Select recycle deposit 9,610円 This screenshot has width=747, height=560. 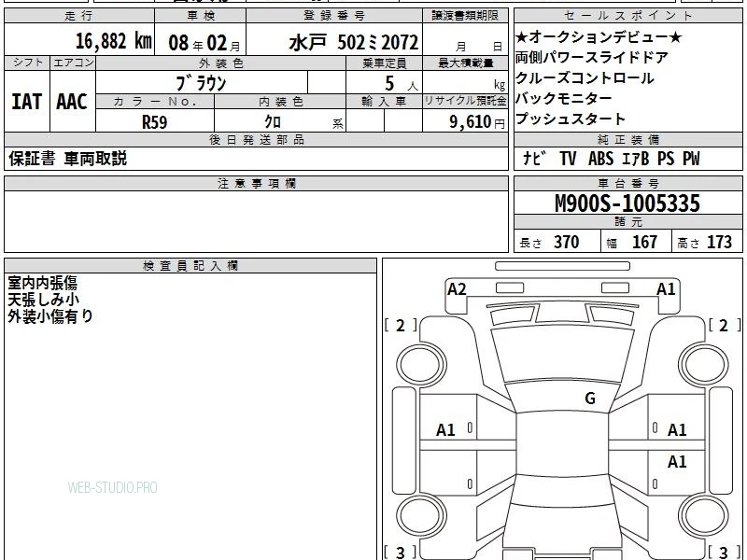pyautogui.click(x=476, y=122)
